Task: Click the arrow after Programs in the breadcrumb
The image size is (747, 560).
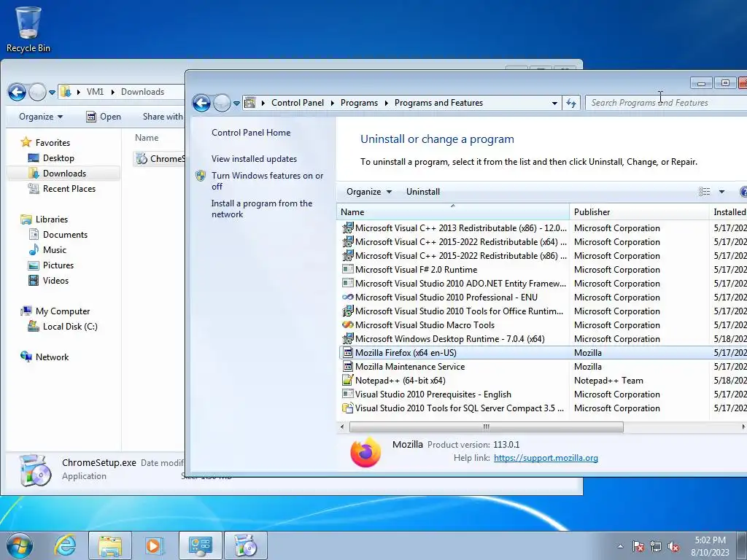Action: (386, 103)
